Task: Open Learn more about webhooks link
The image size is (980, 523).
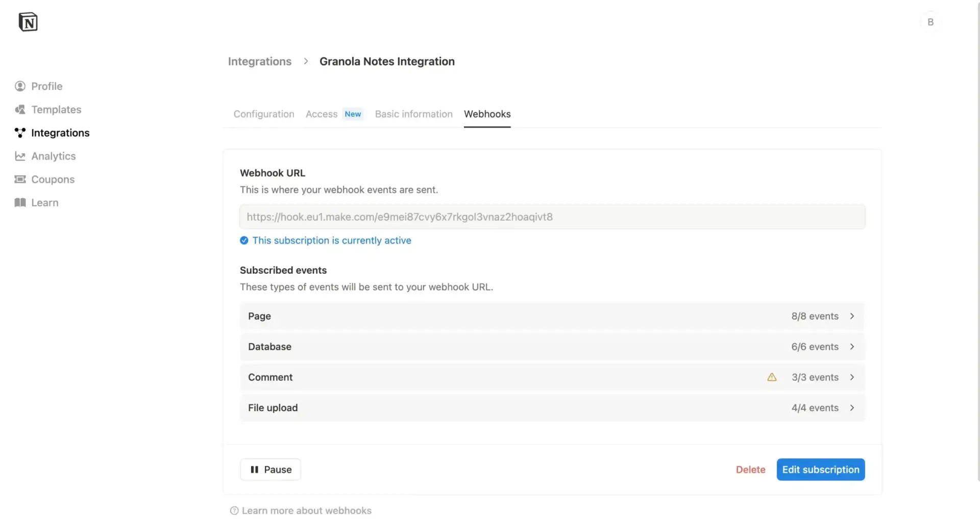Action: click(x=306, y=511)
